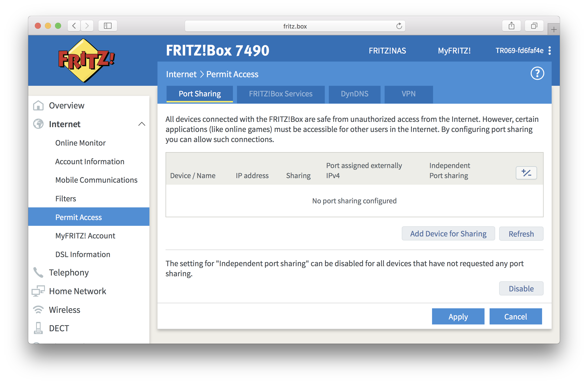Click the add/remove port sharing icon
The width and height of the screenshot is (588, 384).
(526, 172)
